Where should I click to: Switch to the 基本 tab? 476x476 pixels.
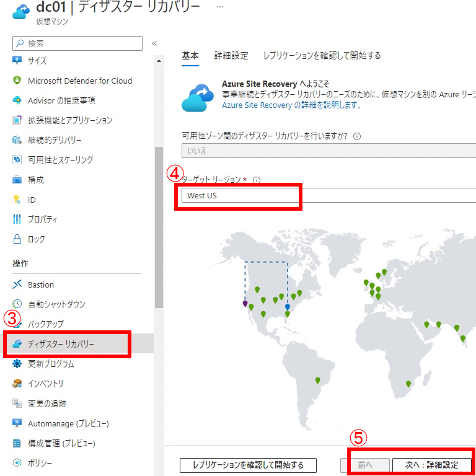pyautogui.click(x=190, y=56)
